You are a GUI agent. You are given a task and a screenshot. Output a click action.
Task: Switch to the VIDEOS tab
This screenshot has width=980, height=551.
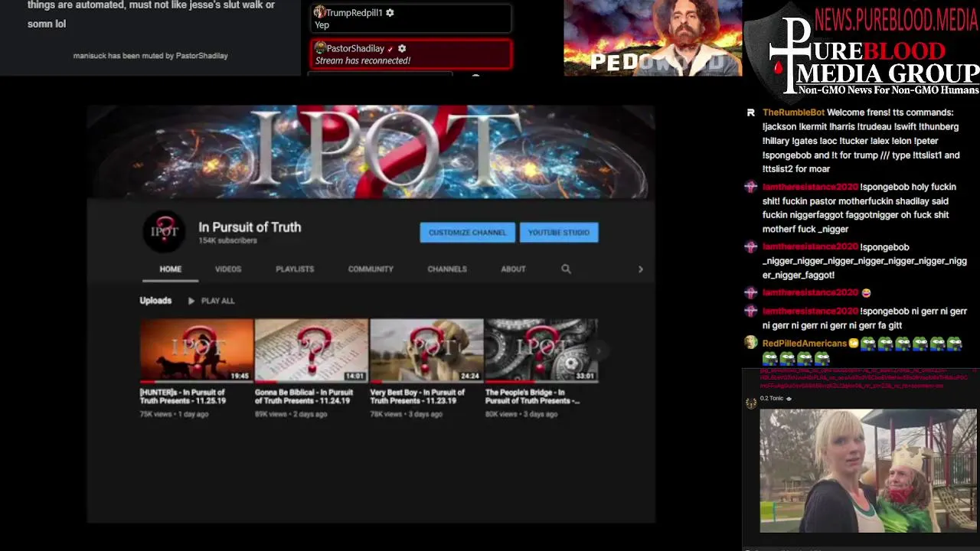pyautogui.click(x=228, y=269)
